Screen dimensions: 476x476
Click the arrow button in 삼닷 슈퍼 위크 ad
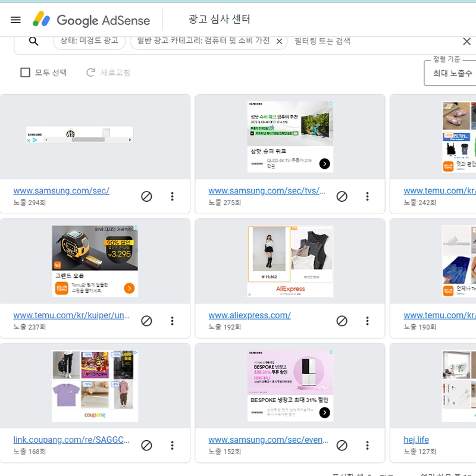(x=324, y=164)
